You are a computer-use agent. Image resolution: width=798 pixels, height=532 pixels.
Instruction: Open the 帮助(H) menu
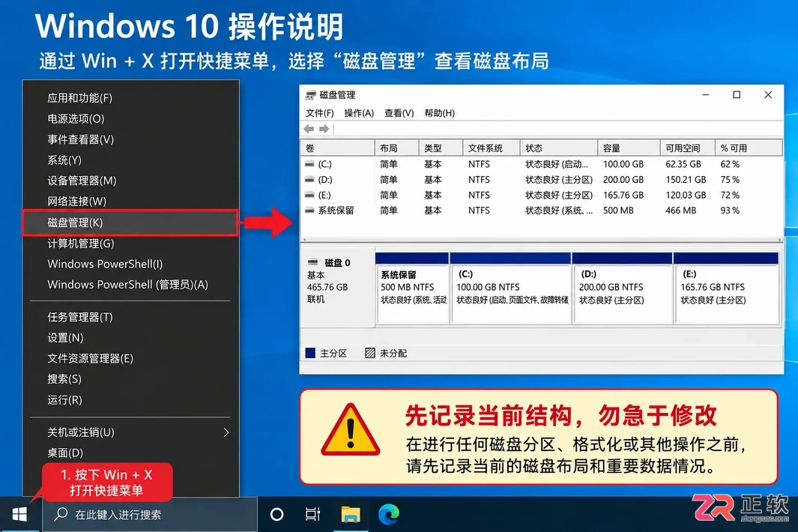point(439,113)
